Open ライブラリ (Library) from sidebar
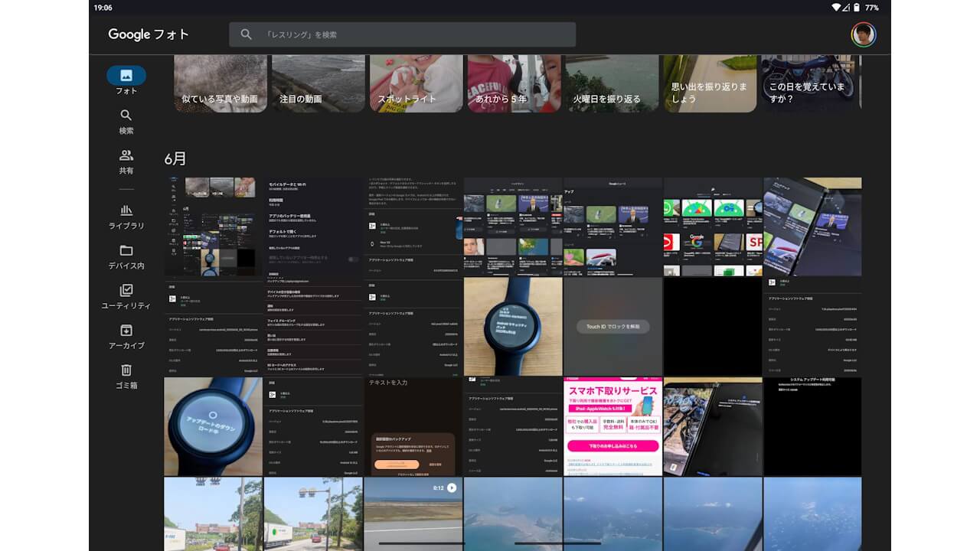The height and width of the screenshot is (551, 980). (x=126, y=211)
